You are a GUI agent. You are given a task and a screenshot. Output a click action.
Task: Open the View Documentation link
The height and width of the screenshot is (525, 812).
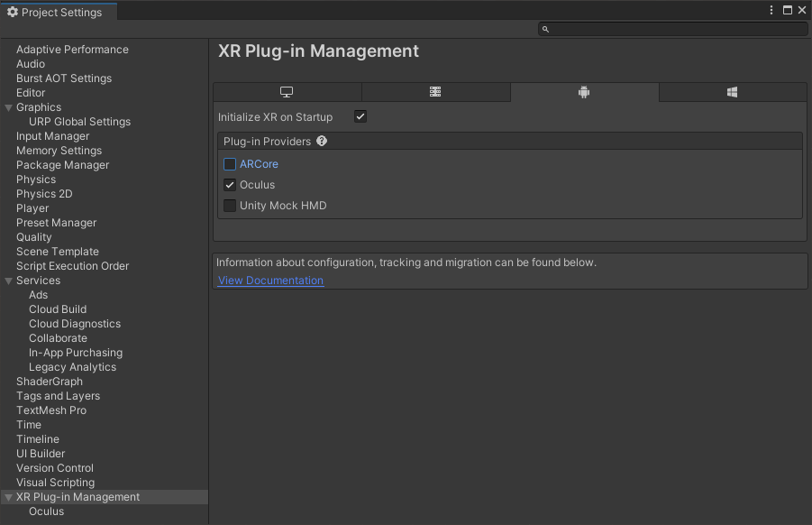click(x=270, y=281)
